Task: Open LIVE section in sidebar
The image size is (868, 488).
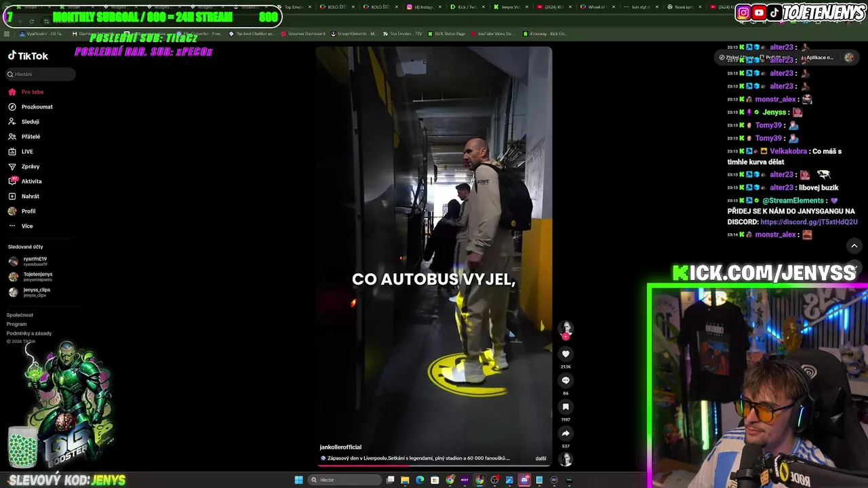Action: [x=27, y=152]
